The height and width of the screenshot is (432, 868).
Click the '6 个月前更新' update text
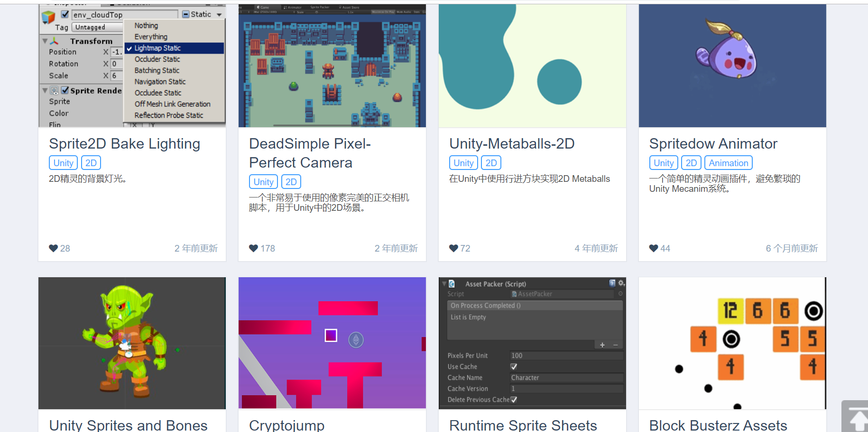tap(792, 248)
